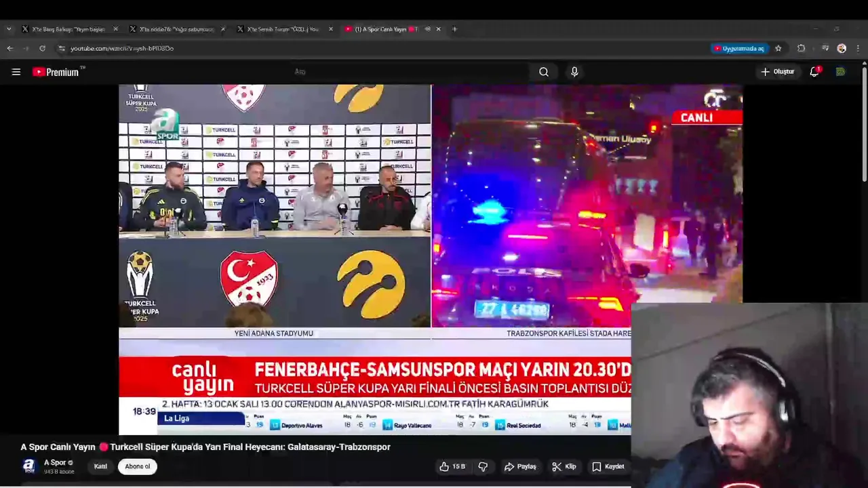Image resolution: width=868 pixels, height=488 pixels.
Task: Click the magnifier search button
Action: coord(544,72)
